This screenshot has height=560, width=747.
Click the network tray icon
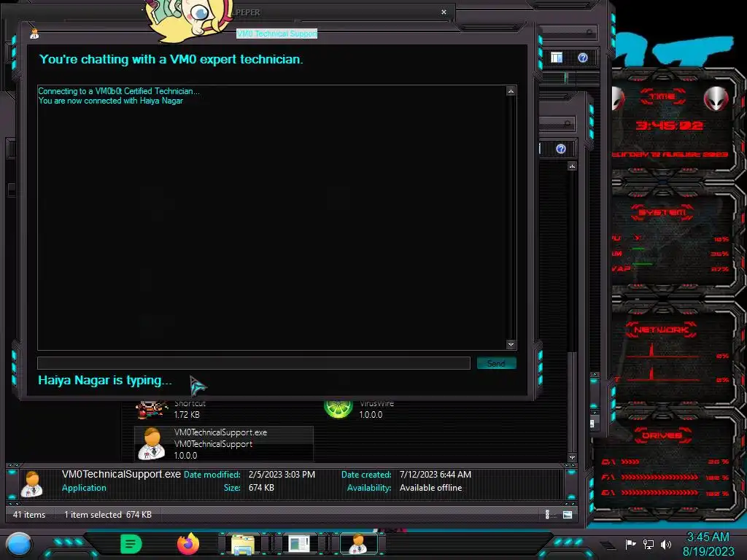(x=649, y=544)
